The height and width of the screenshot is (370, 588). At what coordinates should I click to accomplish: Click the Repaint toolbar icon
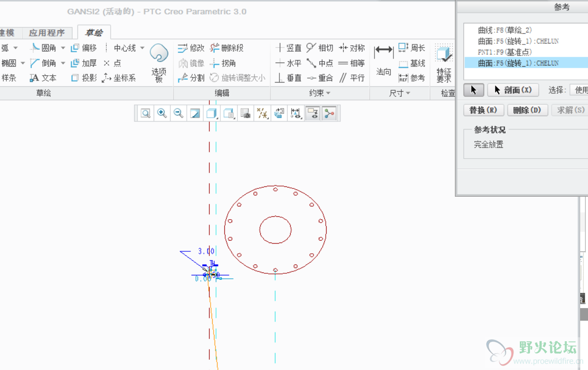(195, 113)
